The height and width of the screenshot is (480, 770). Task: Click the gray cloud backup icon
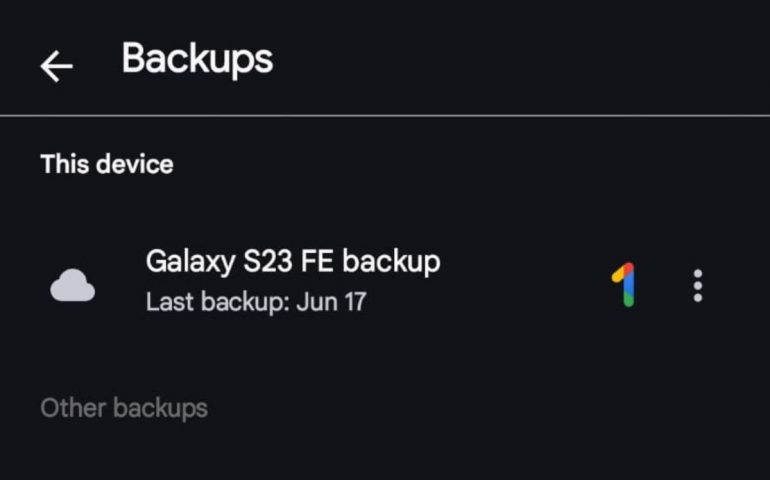[73, 287]
